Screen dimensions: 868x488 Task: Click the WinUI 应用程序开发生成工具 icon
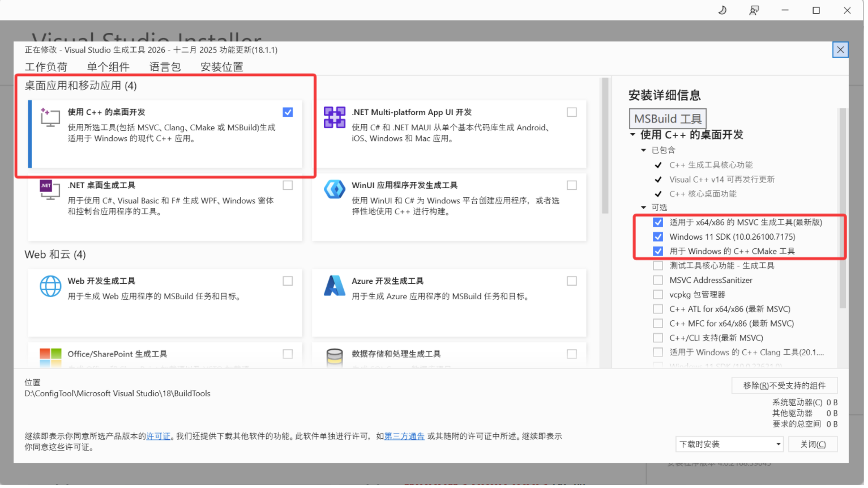(x=336, y=189)
